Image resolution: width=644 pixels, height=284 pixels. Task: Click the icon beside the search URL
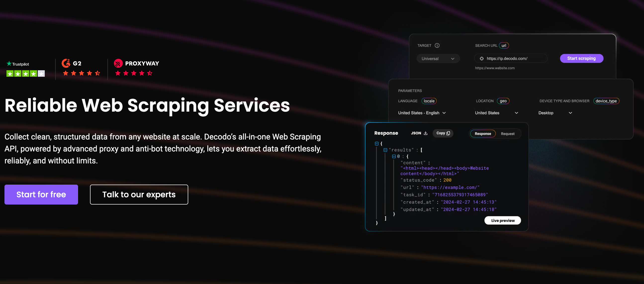481,58
